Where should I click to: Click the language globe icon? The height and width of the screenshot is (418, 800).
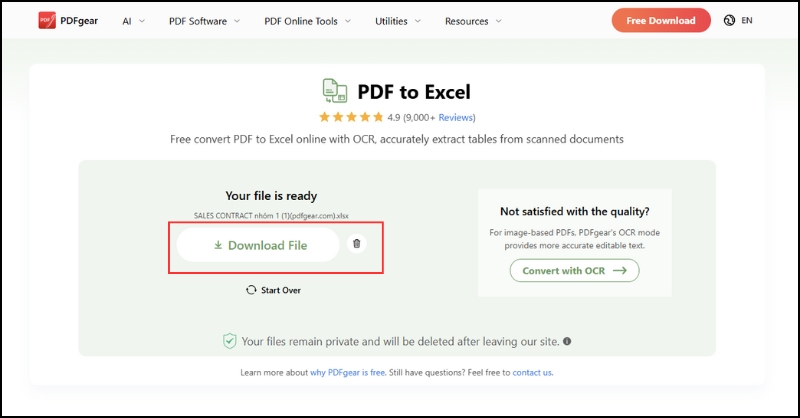(x=729, y=20)
